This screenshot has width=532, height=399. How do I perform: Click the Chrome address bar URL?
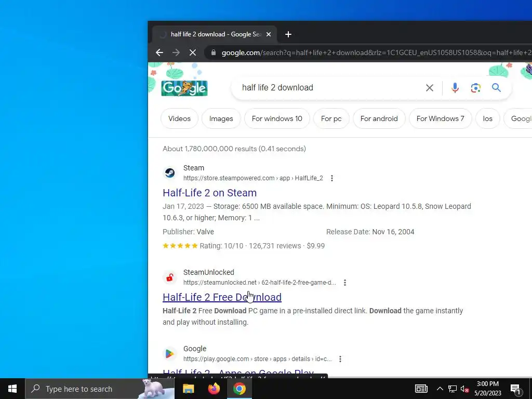pyautogui.click(x=376, y=52)
